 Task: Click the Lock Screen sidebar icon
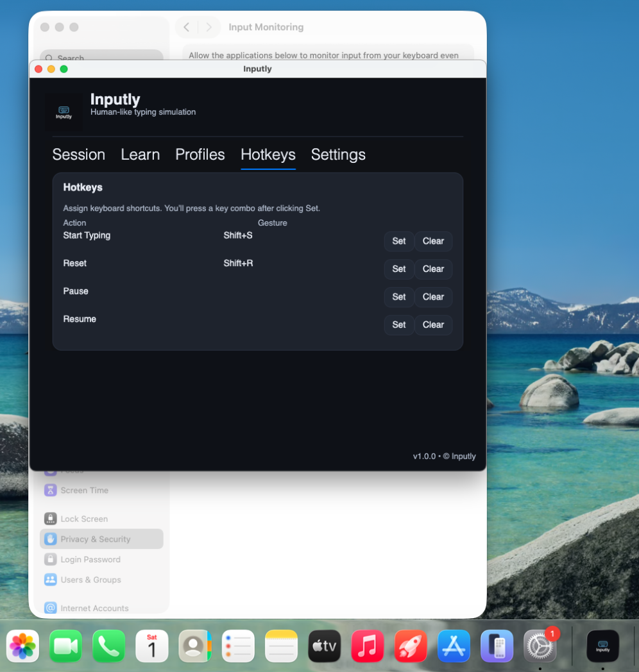(x=50, y=519)
